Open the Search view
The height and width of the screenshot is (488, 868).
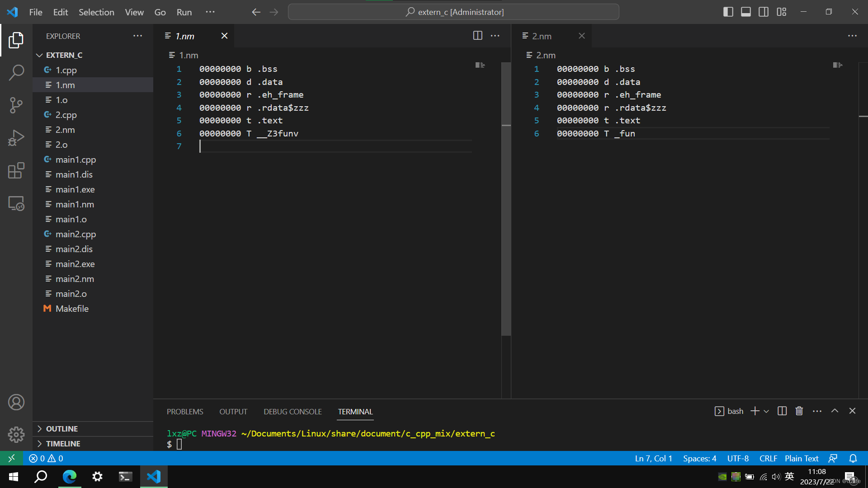16,72
